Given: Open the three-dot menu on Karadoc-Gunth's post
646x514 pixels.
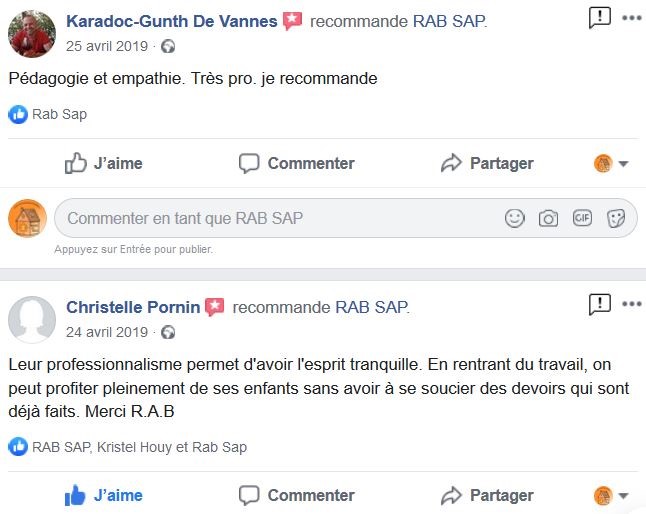Looking at the screenshot, I should pos(631,17).
